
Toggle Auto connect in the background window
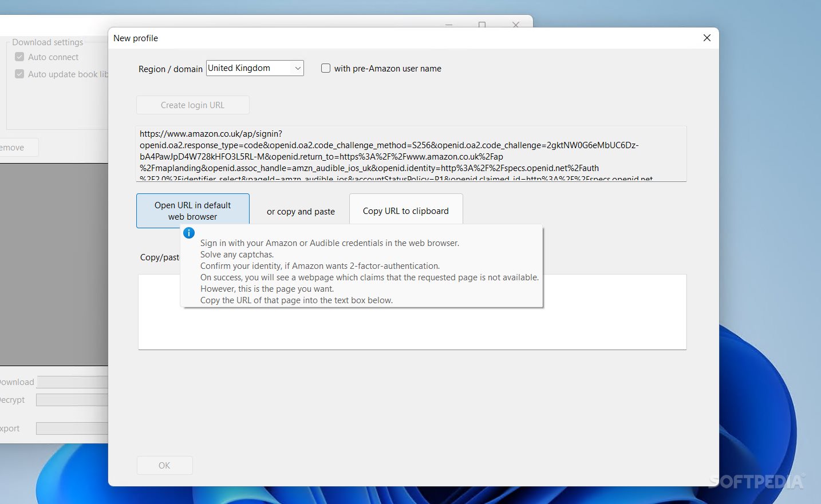point(19,57)
